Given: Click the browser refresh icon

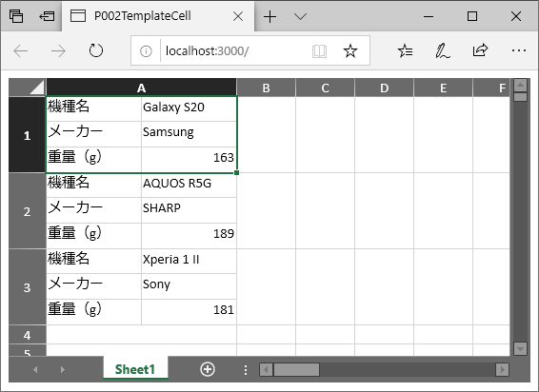Looking at the screenshot, I should (x=96, y=50).
